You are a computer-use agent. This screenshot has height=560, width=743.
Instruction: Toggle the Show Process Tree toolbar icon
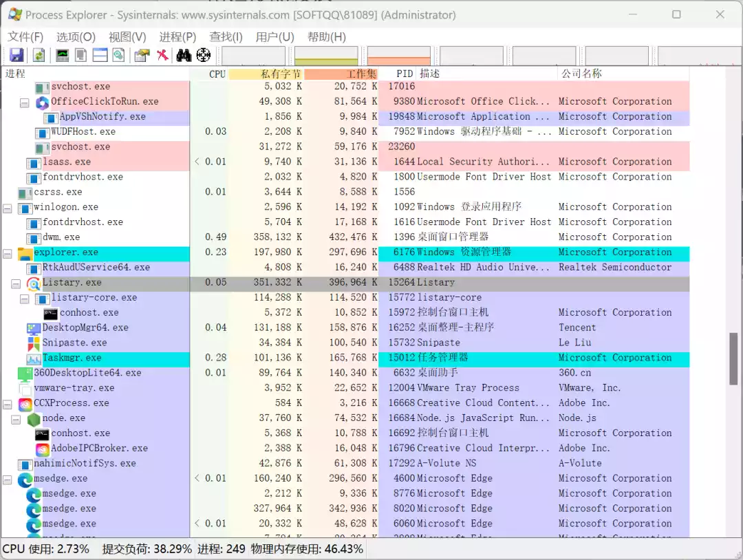81,56
